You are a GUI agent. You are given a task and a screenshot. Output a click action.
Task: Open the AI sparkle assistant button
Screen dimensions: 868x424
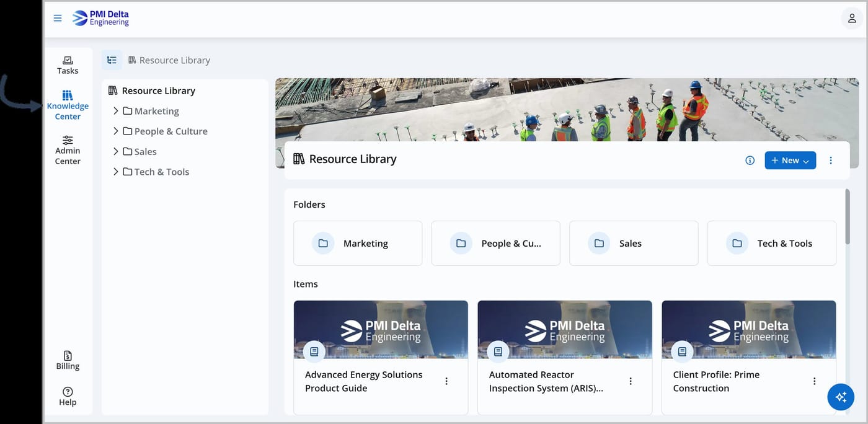tap(841, 397)
